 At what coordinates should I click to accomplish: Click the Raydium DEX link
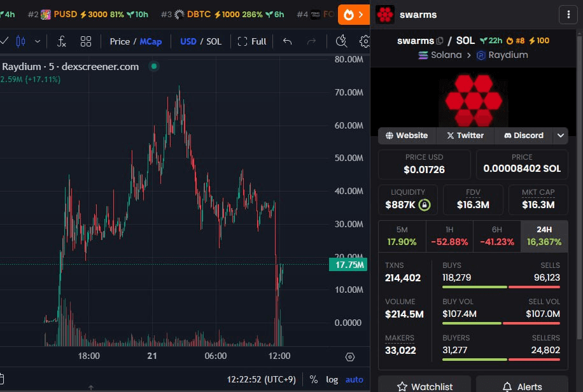(502, 55)
